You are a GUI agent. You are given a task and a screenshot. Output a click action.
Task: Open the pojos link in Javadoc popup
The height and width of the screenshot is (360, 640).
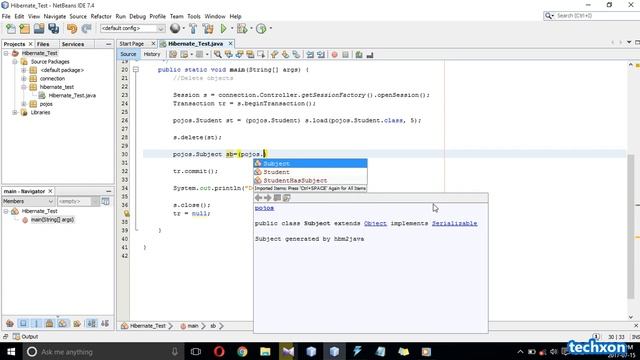point(264,208)
